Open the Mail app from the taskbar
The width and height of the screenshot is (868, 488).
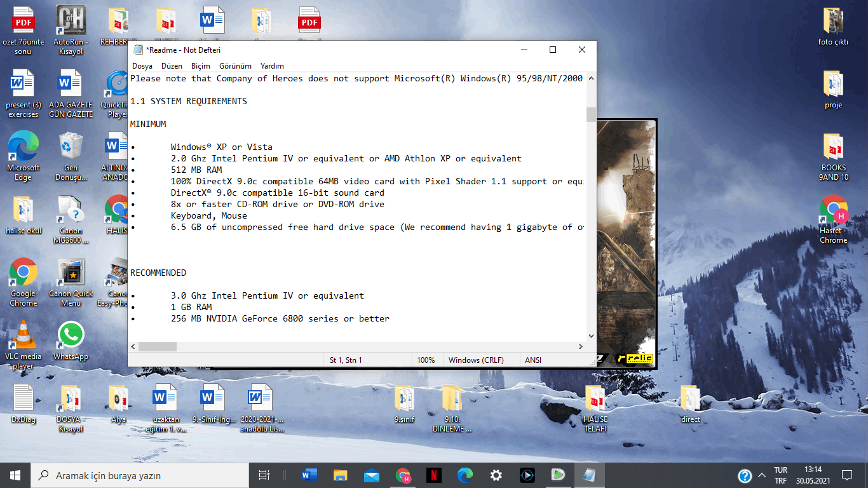[x=372, y=475]
